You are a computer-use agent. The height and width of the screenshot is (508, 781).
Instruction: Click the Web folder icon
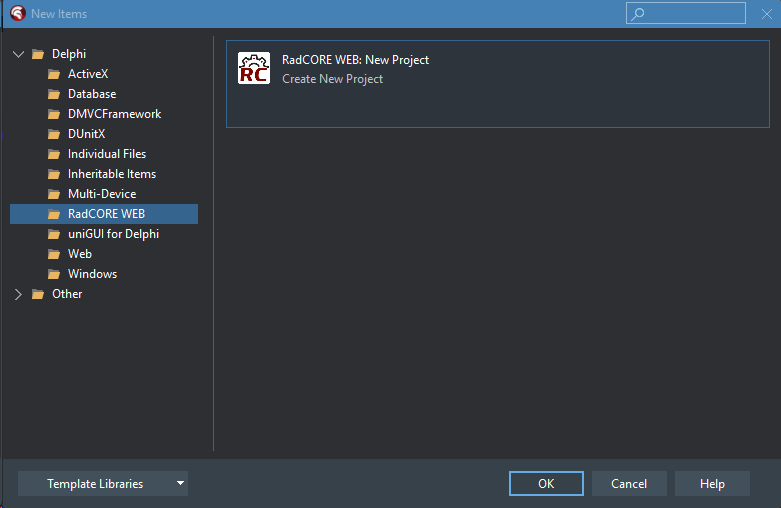click(54, 254)
